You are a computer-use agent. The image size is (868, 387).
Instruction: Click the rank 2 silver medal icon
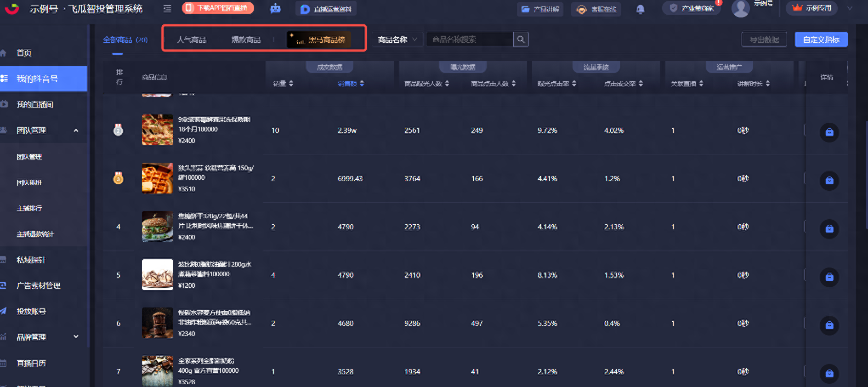tap(118, 130)
